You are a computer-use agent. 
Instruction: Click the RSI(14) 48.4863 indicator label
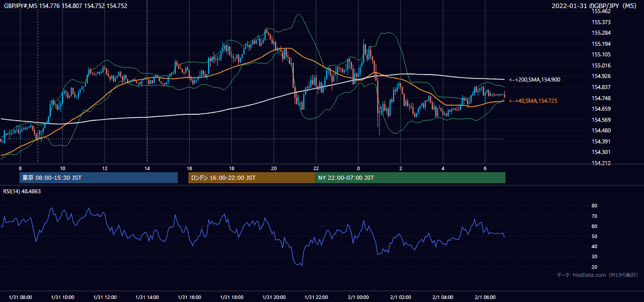(22, 191)
